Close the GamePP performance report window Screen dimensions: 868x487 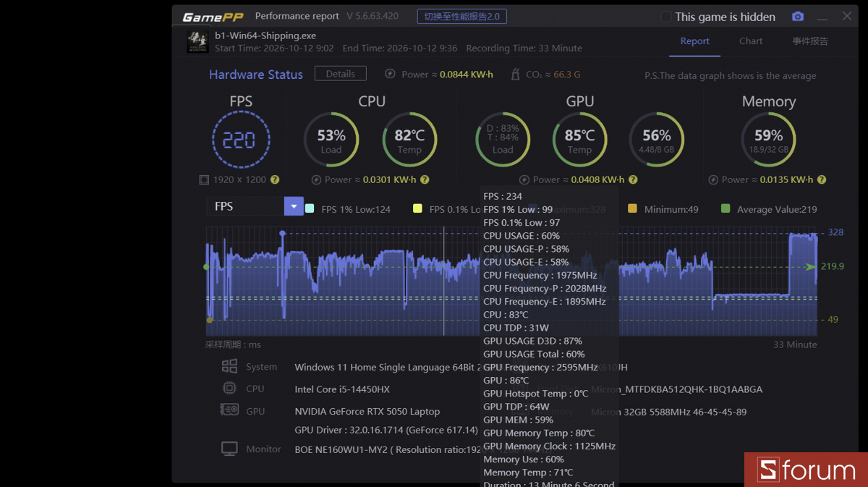[847, 16]
